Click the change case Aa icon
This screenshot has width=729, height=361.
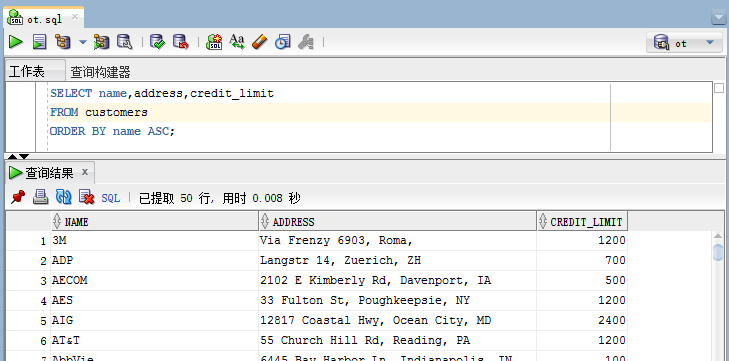[237, 42]
